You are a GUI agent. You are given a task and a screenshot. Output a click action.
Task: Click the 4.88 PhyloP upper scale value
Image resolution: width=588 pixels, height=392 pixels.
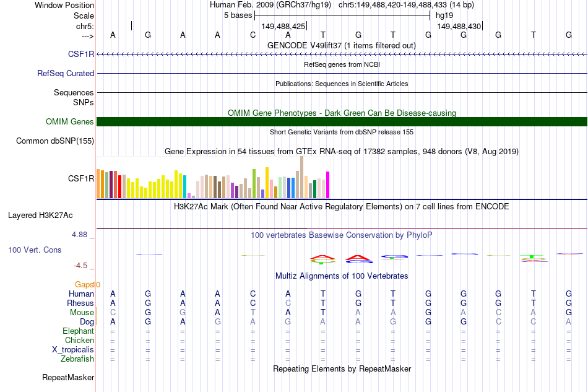(79, 235)
